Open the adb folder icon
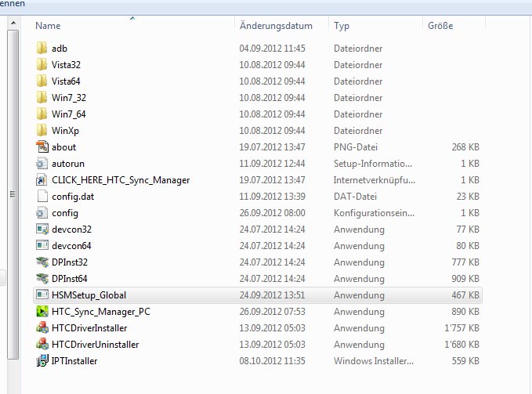The image size is (532, 394). click(x=42, y=48)
